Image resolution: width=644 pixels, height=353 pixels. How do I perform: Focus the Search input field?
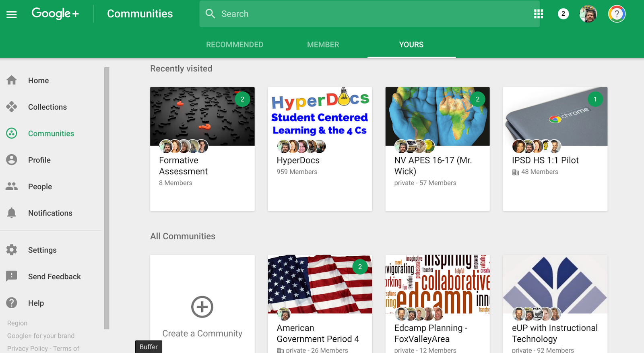[369, 14]
